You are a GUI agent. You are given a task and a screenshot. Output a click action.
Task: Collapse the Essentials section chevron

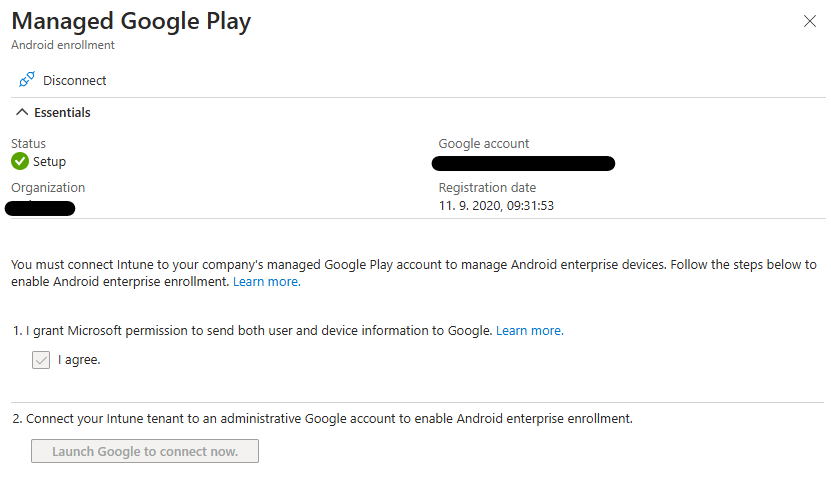(22, 112)
